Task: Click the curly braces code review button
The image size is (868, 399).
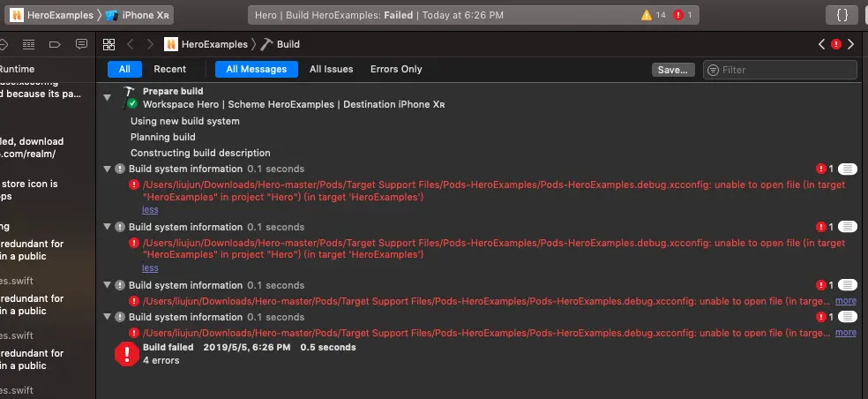Action: click(x=842, y=15)
